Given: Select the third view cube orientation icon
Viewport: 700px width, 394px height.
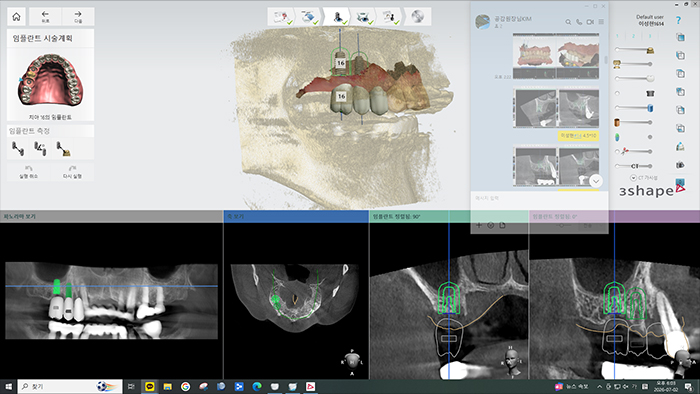Looking at the screenshot, I should 680,73.
